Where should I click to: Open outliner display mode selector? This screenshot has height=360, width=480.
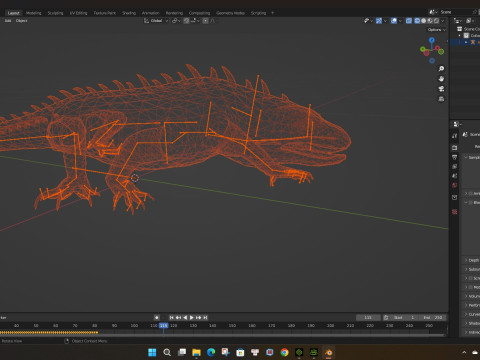tap(470, 21)
